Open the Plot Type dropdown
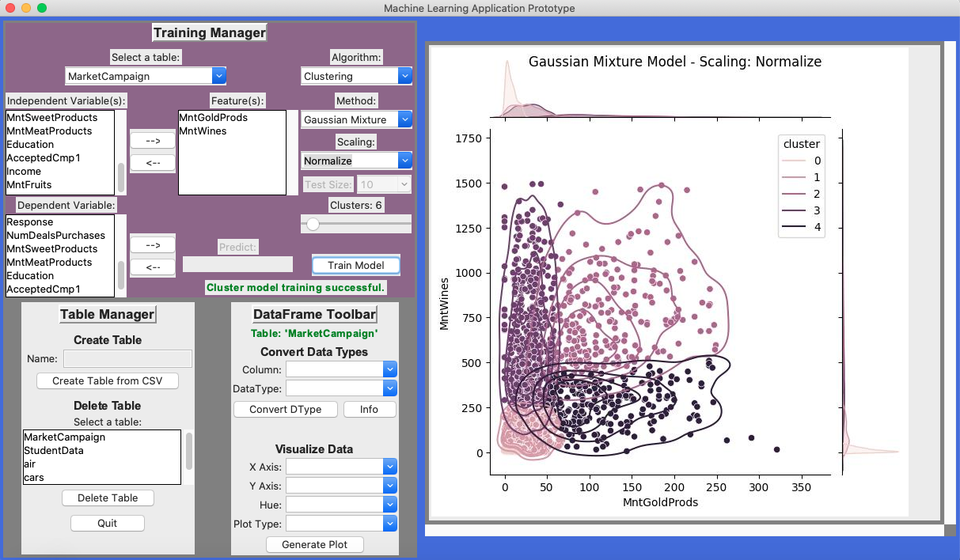Viewport: 960px width, 560px height. pyautogui.click(x=341, y=523)
